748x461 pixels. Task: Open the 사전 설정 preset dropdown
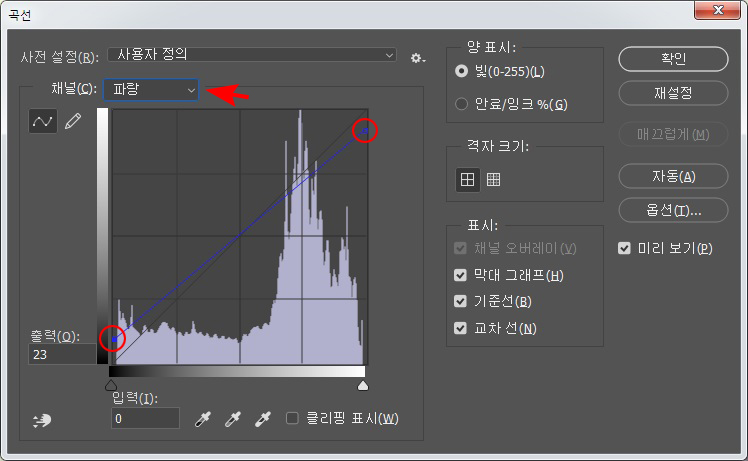click(x=252, y=54)
